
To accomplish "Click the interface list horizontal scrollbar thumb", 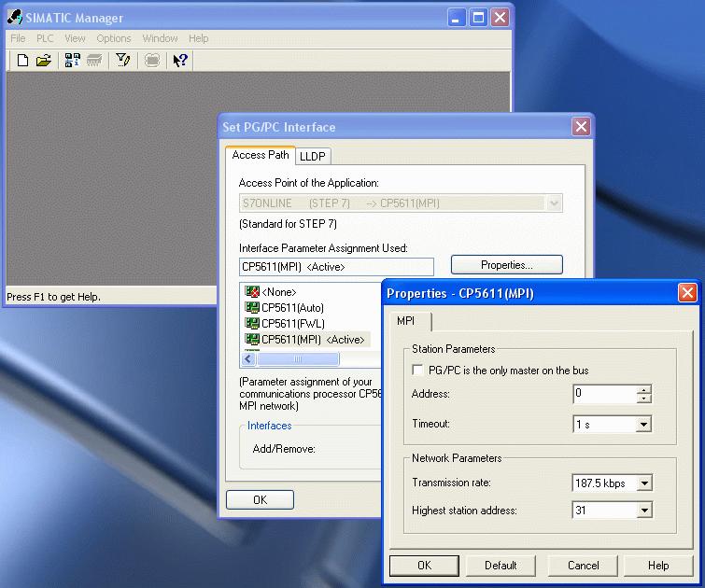I will tap(298, 358).
